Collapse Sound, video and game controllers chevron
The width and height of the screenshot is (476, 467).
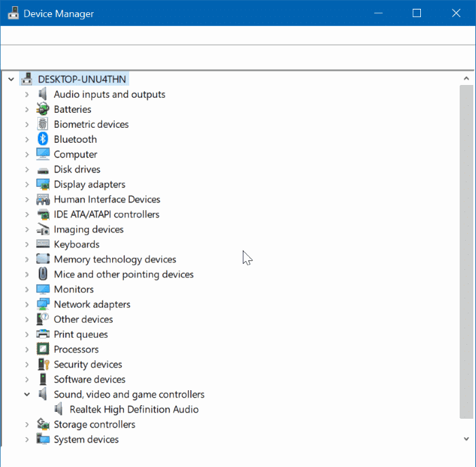click(27, 394)
